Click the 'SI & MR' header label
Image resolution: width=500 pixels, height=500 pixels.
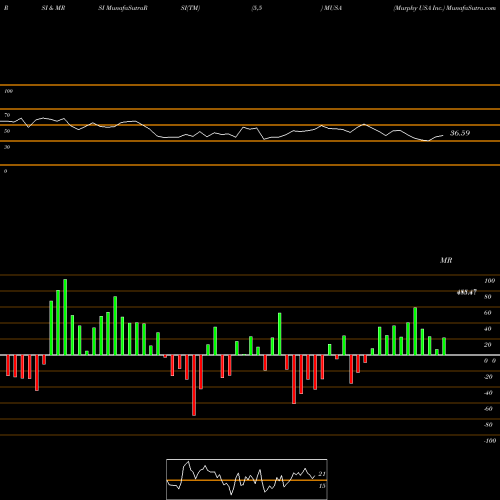coord(53,8)
